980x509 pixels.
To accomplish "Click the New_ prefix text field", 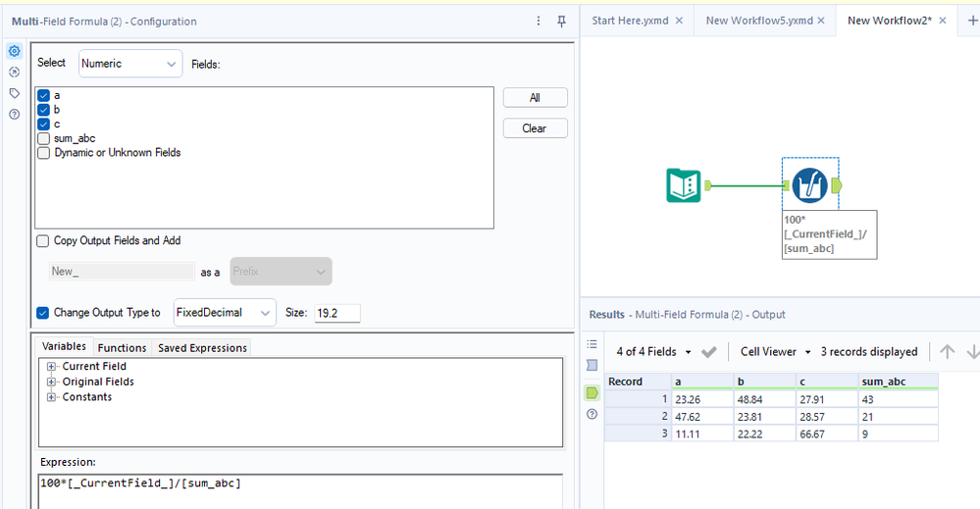I will [x=122, y=272].
